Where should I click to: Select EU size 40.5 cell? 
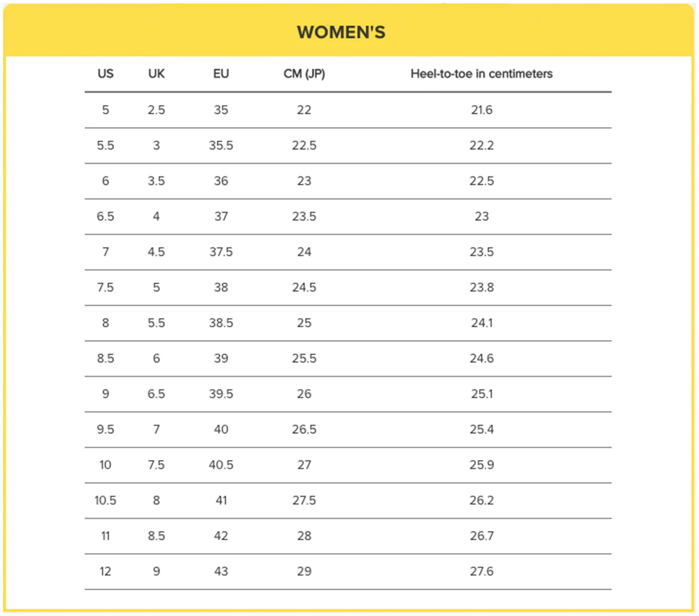tap(221, 465)
